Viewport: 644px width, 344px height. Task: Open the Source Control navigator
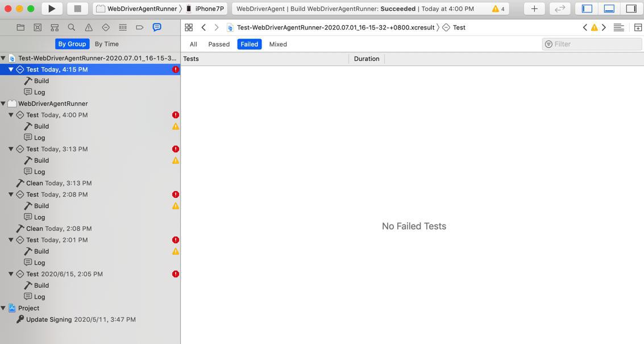(38, 27)
